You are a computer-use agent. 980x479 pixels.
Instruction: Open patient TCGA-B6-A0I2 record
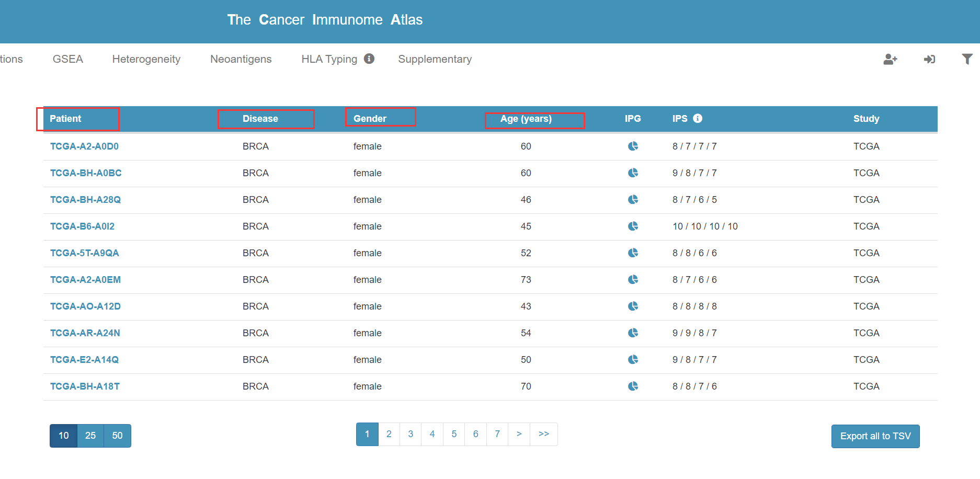pyautogui.click(x=82, y=226)
